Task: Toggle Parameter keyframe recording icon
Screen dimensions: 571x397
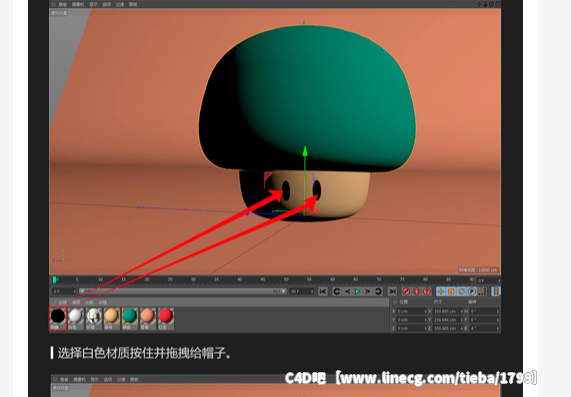Action: 472,291
